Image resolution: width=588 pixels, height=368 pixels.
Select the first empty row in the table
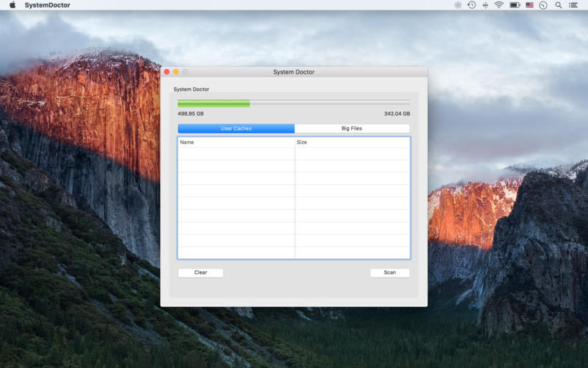click(x=293, y=154)
